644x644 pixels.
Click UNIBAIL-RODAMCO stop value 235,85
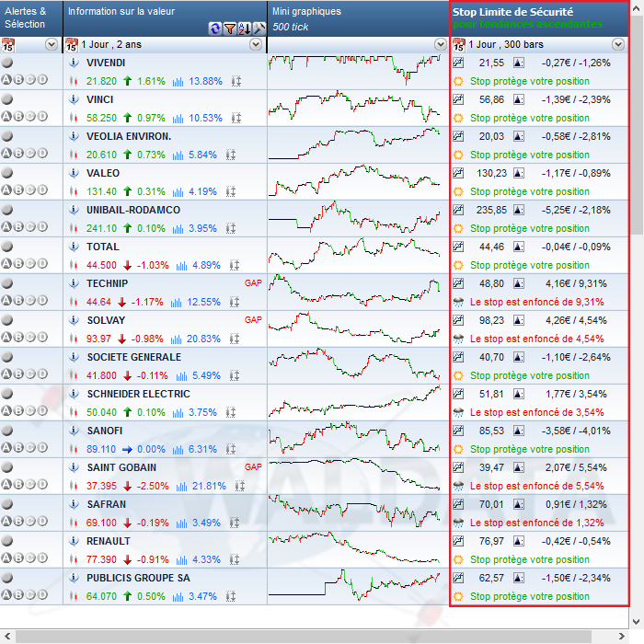click(491, 211)
